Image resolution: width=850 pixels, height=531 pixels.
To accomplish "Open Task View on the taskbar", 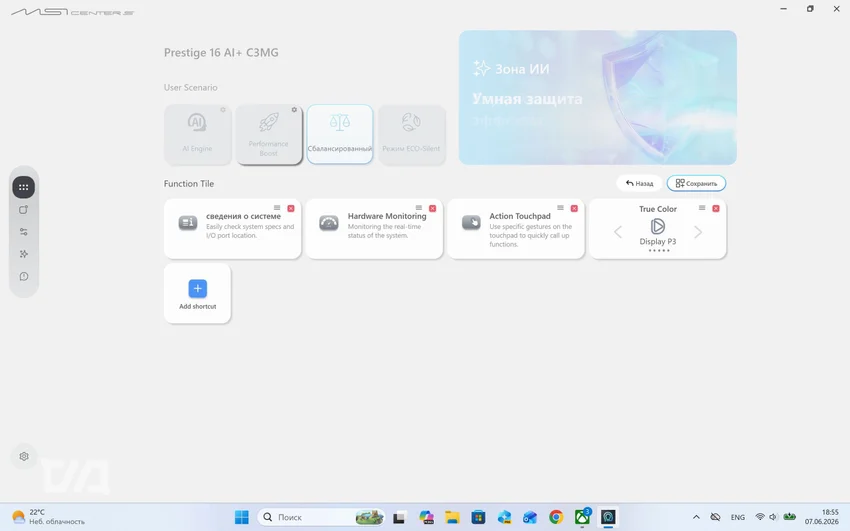I will point(399,517).
